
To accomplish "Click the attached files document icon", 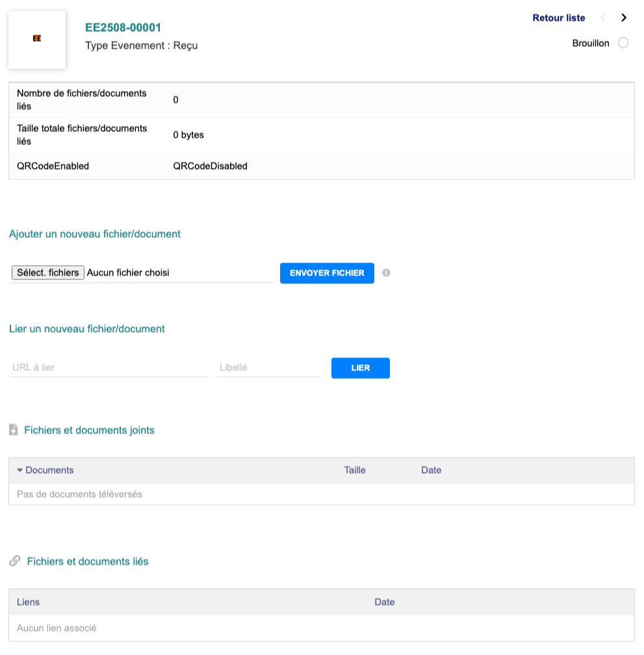I will 14,430.
